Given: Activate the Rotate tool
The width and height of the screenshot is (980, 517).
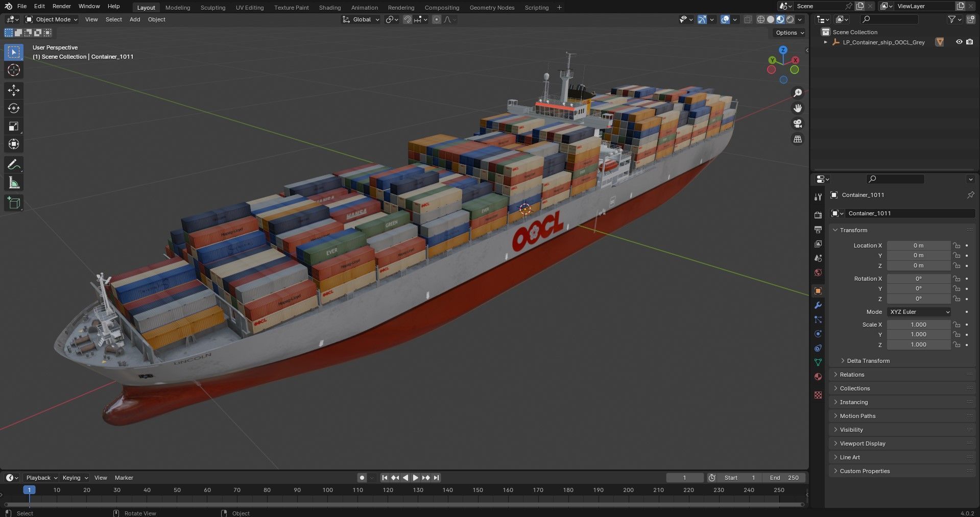Looking at the screenshot, I should 14,108.
